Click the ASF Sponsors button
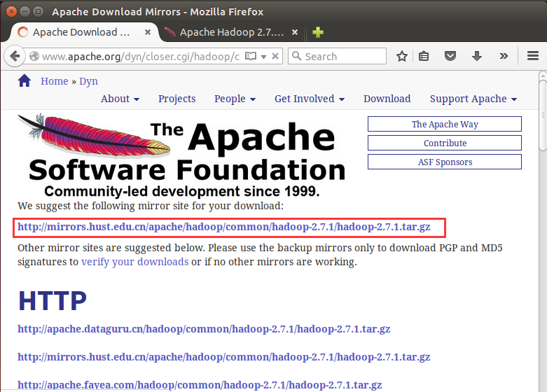Viewport: 547px width, 392px height. click(x=445, y=162)
